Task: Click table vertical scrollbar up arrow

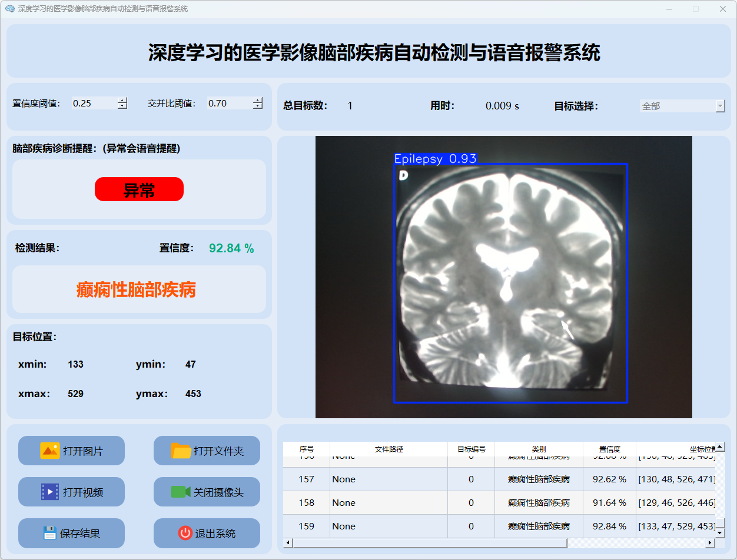Action: point(720,447)
